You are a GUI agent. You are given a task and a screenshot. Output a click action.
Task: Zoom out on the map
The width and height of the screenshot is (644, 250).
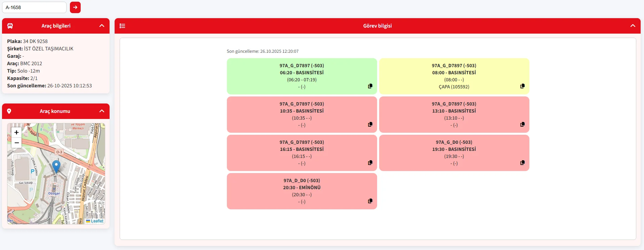click(16, 143)
